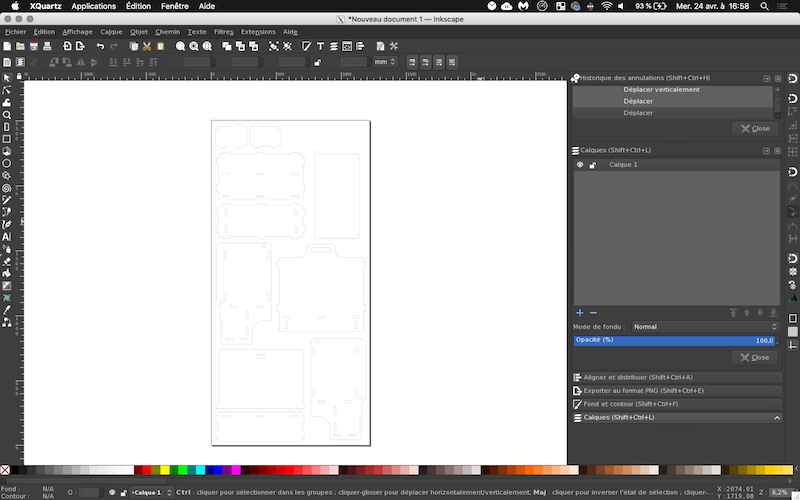
Task: Click the Cut scissors icon
Action: (x=146, y=46)
